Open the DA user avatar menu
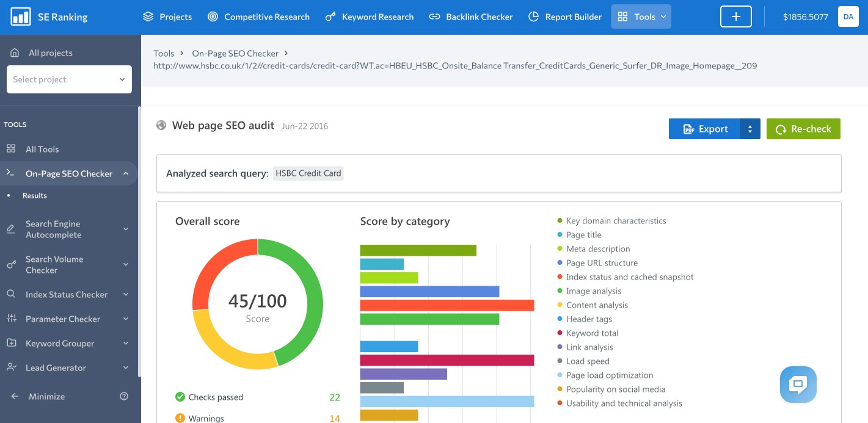868x423 pixels. pos(848,16)
